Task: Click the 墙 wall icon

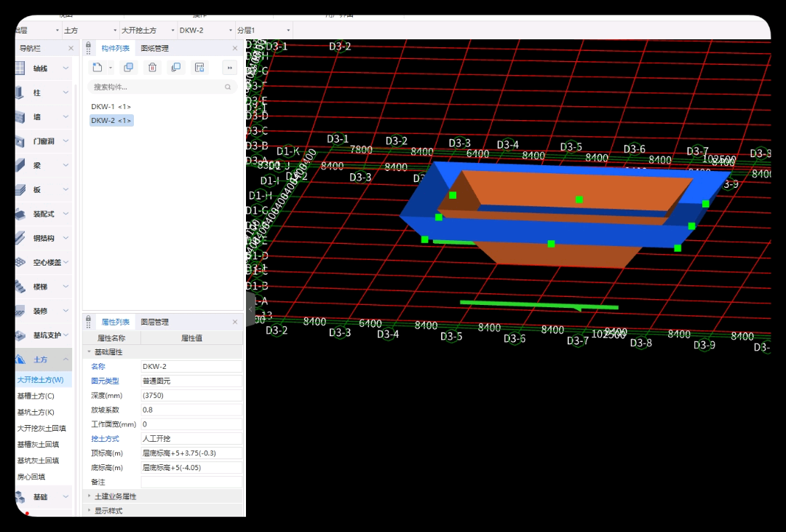Action: pyautogui.click(x=20, y=117)
